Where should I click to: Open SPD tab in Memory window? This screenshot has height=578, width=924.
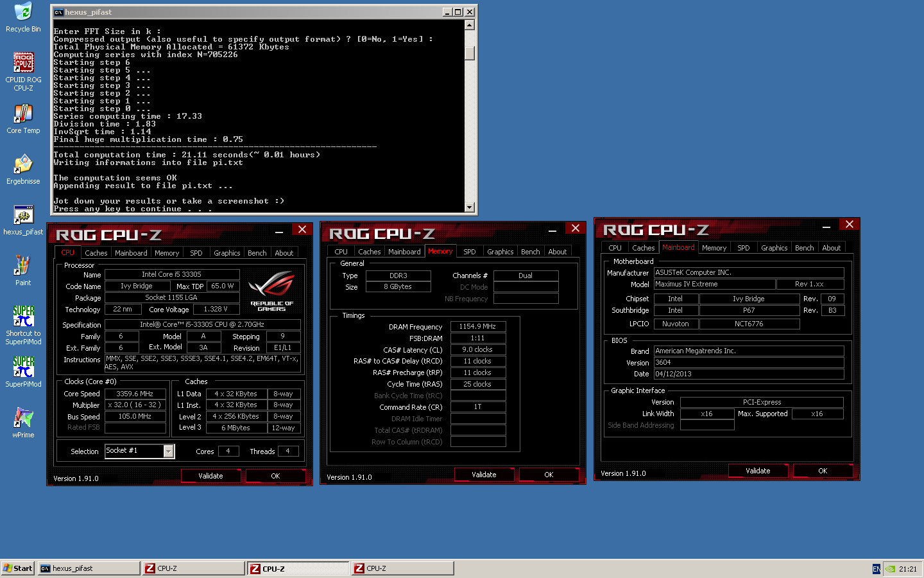coord(470,252)
